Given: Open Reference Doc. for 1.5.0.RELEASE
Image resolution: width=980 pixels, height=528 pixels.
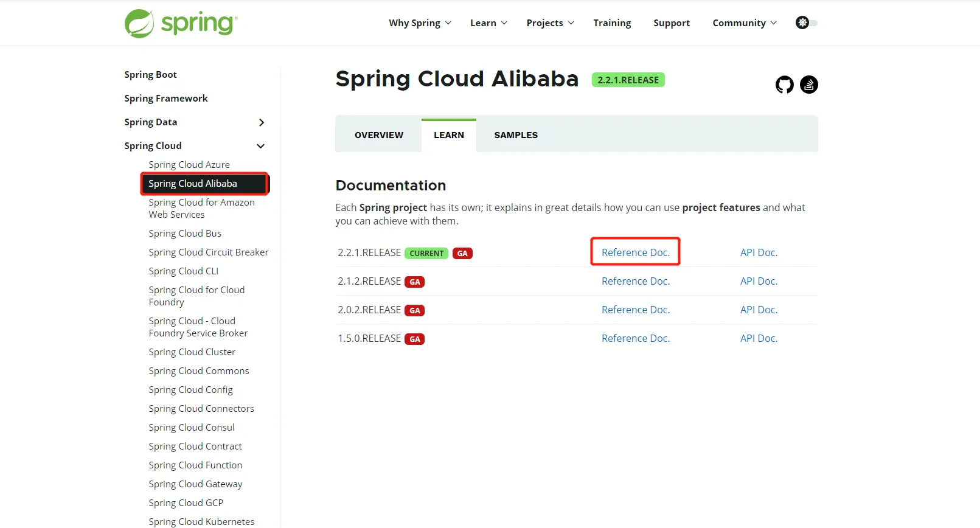Looking at the screenshot, I should 635,338.
